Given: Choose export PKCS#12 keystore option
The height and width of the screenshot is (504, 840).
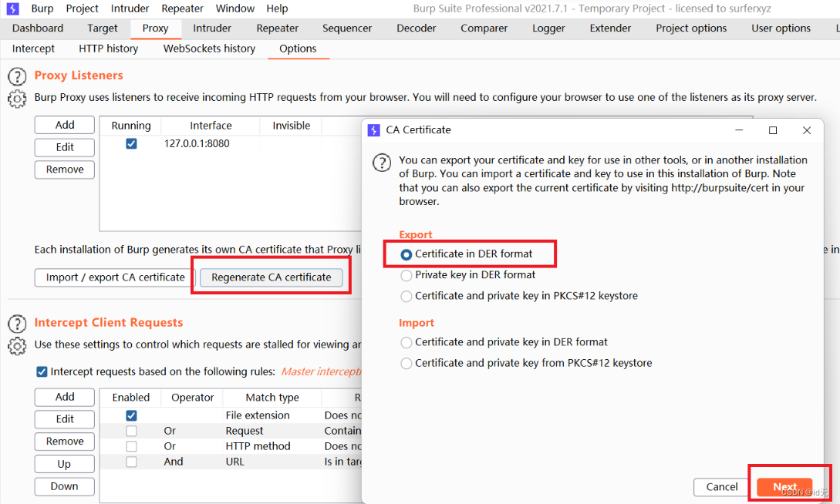Looking at the screenshot, I should (407, 297).
